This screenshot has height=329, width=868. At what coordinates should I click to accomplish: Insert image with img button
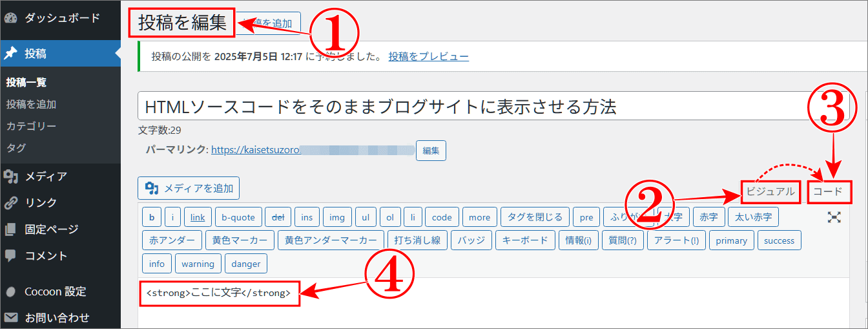point(337,218)
